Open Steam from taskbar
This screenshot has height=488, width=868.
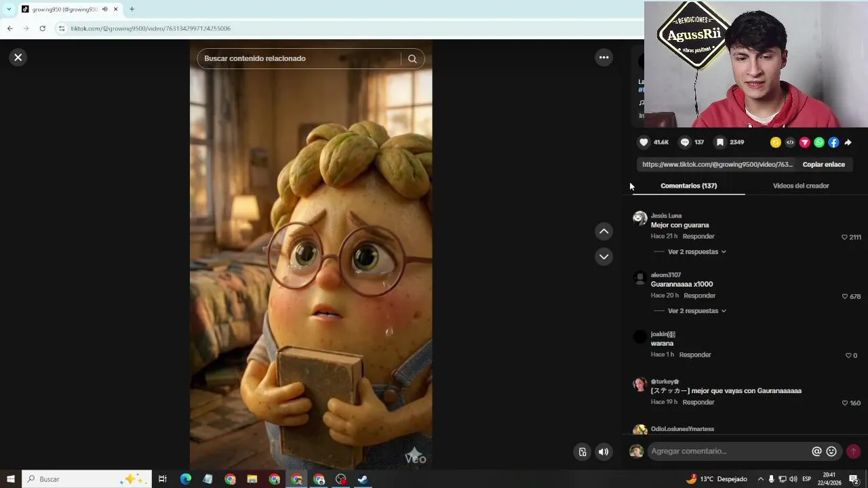363,479
